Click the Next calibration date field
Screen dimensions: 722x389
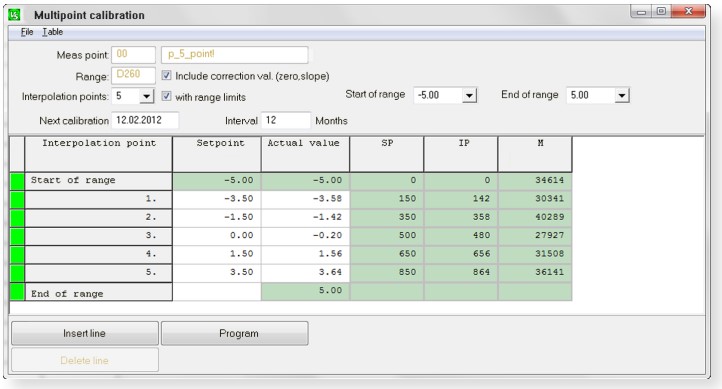pos(145,120)
